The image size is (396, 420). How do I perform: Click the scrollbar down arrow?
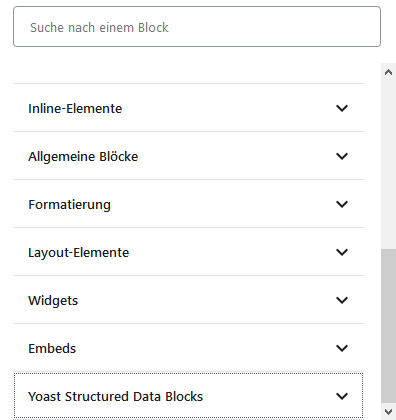coord(388,412)
